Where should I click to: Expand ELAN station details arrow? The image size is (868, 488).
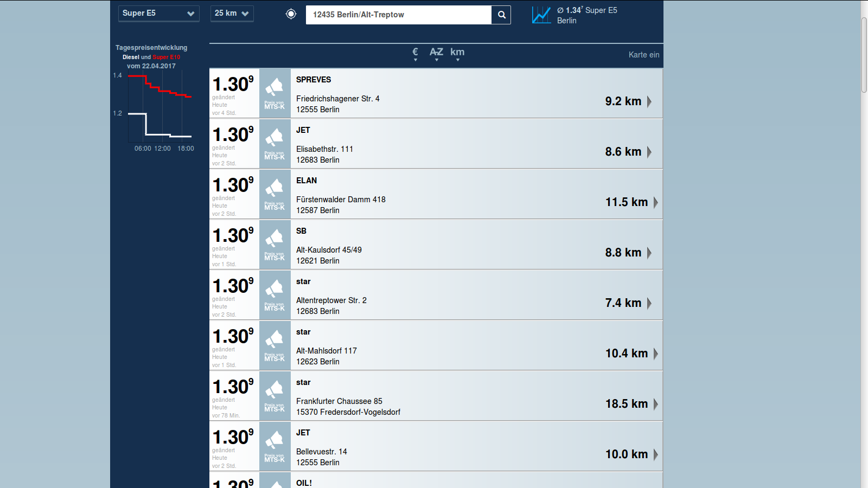(x=656, y=202)
